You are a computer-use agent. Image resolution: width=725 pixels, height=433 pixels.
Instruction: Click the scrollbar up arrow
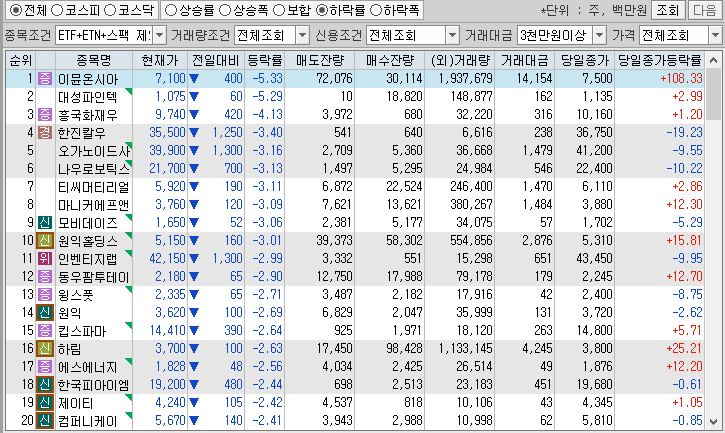click(714, 60)
